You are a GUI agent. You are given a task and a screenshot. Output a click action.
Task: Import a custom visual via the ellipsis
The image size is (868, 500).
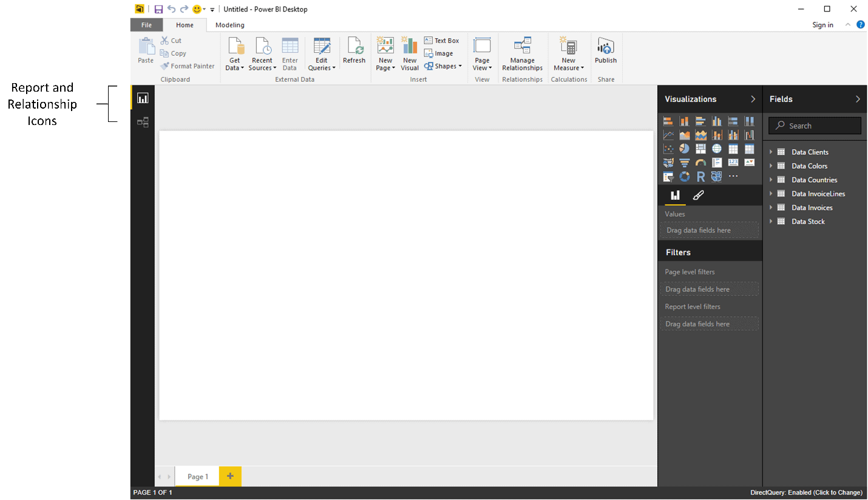pos(733,177)
